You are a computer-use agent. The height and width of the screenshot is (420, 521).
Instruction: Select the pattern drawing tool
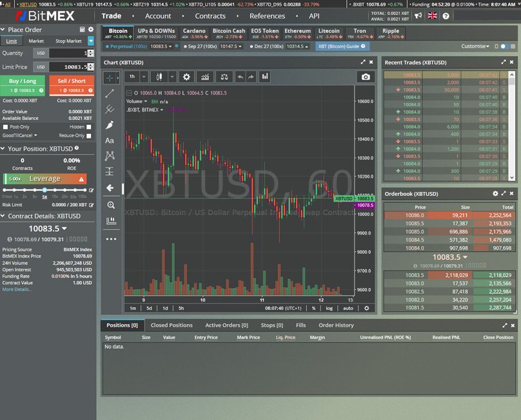point(110,156)
